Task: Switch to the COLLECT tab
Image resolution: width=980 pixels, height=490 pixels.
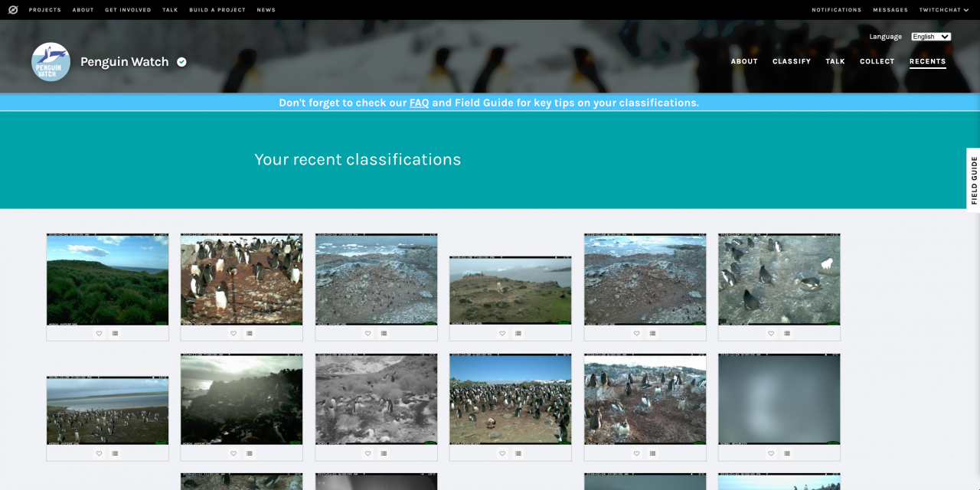Action: coord(877,61)
